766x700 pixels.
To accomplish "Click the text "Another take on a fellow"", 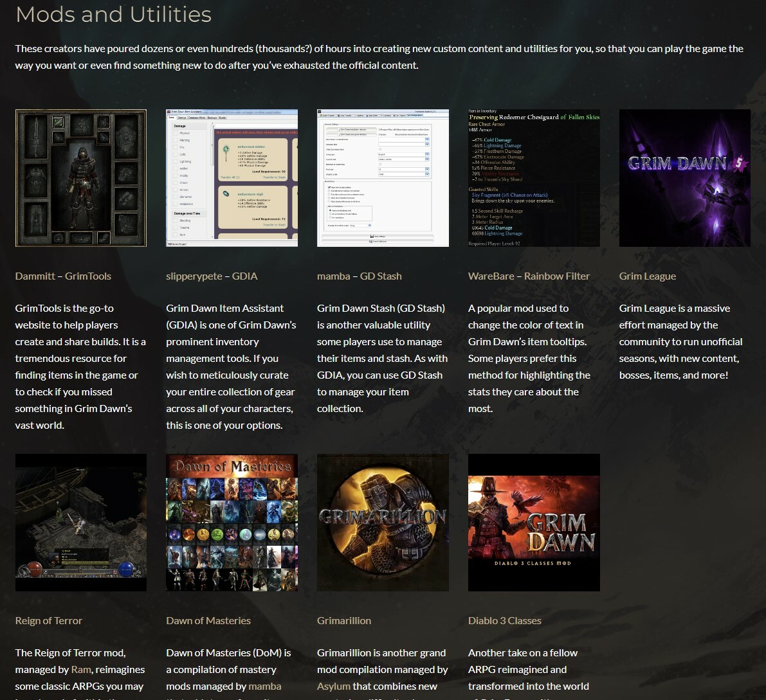I will click(x=523, y=653).
